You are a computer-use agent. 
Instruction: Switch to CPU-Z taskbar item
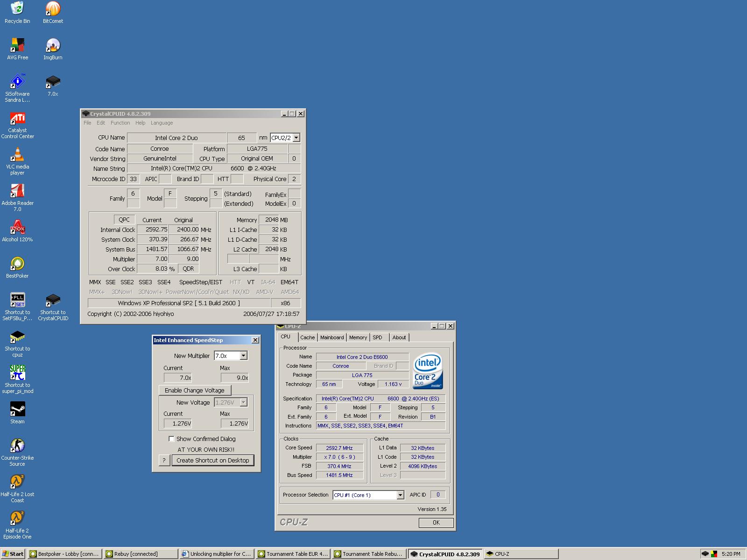[521, 554]
